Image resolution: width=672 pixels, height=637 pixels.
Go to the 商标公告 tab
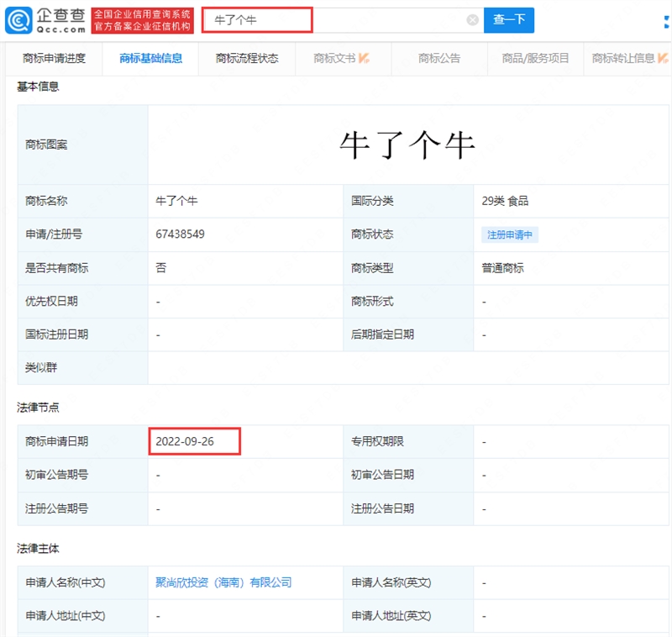pyautogui.click(x=439, y=58)
